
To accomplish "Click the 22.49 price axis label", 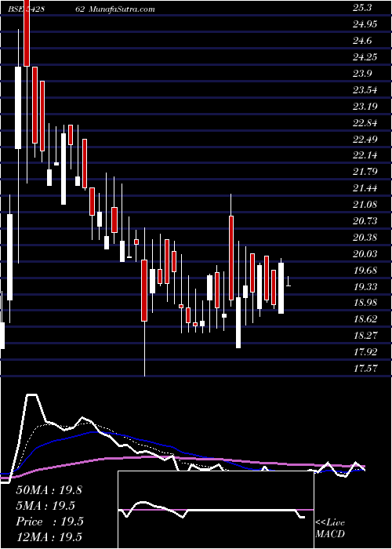I will (x=365, y=140).
